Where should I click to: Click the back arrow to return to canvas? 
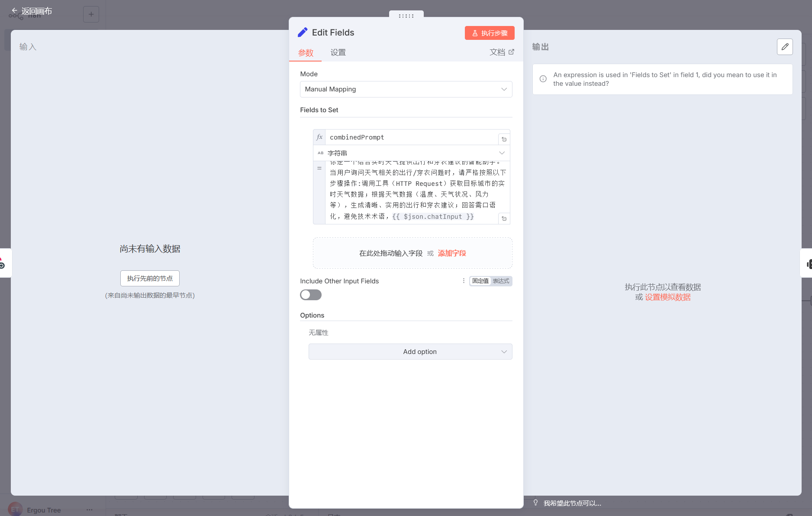click(x=15, y=11)
